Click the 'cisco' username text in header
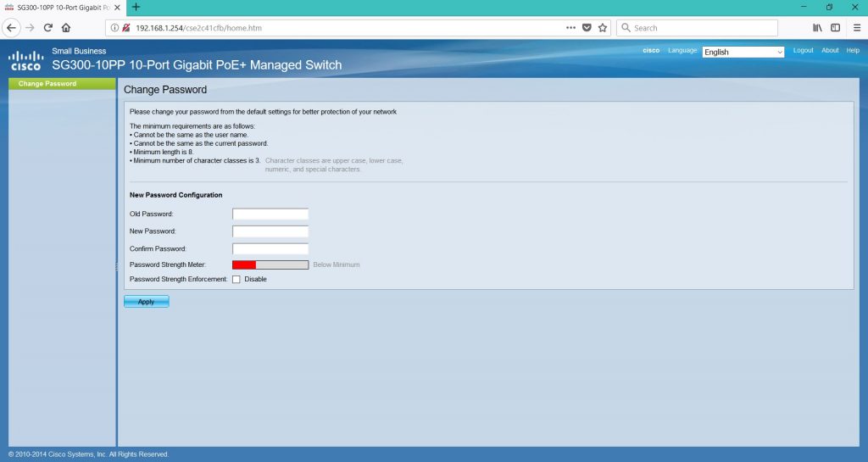 pos(651,50)
